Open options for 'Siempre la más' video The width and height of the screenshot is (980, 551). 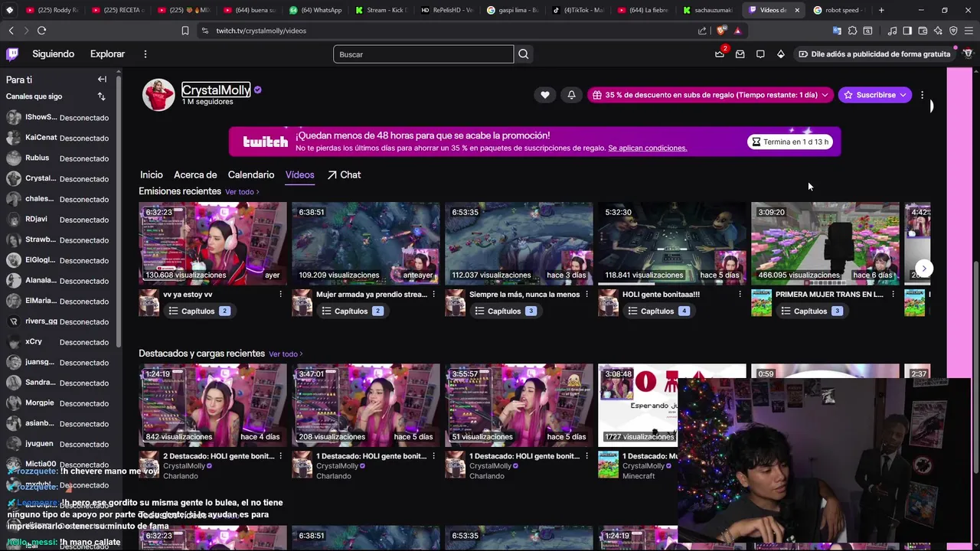tap(586, 294)
